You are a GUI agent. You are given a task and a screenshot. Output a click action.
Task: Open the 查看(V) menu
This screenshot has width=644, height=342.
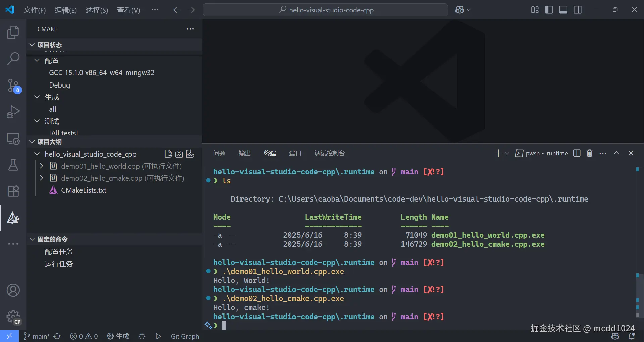click(128, 10)
